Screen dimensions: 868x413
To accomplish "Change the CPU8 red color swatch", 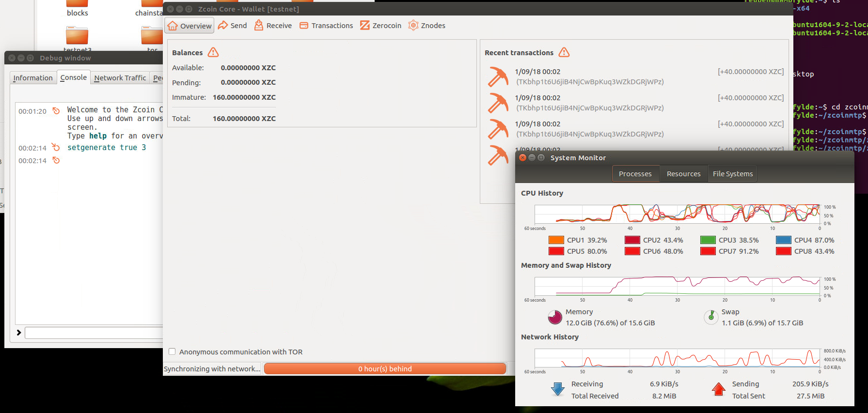I will coord(784,251).
